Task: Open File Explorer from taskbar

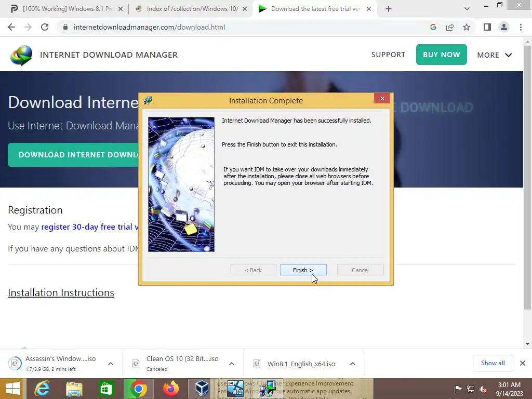Action: tap(74, 389)
